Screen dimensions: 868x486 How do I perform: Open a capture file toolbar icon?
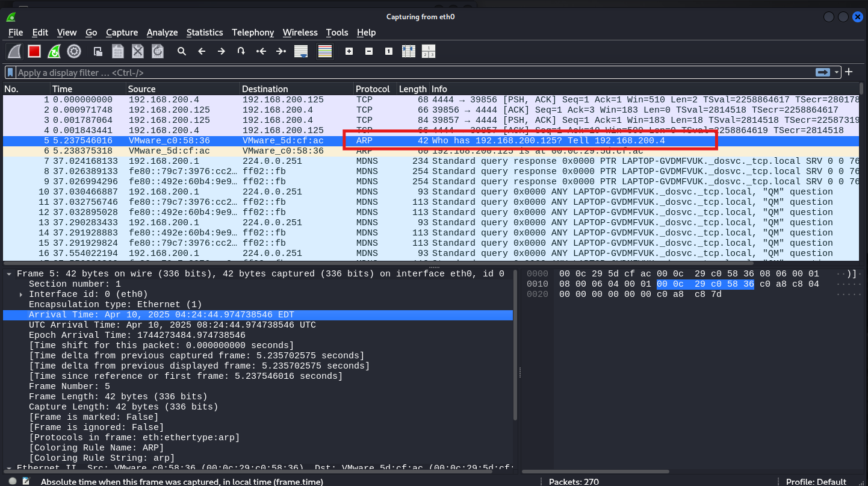[98, 51]
